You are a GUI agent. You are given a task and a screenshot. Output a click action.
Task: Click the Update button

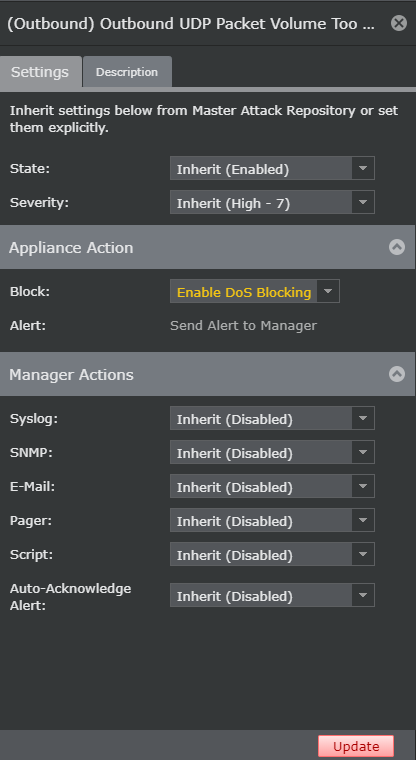coord(356,746)
